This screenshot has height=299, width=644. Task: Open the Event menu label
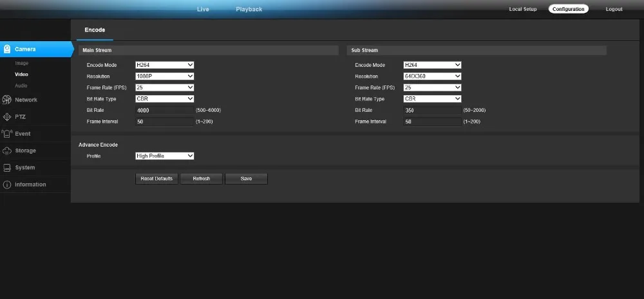click(x=23, y=134)
